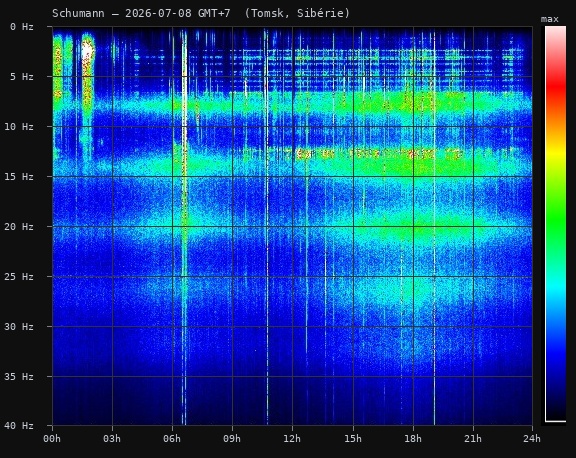Click the white burst near 01h-02h

[x=87, y=51]
